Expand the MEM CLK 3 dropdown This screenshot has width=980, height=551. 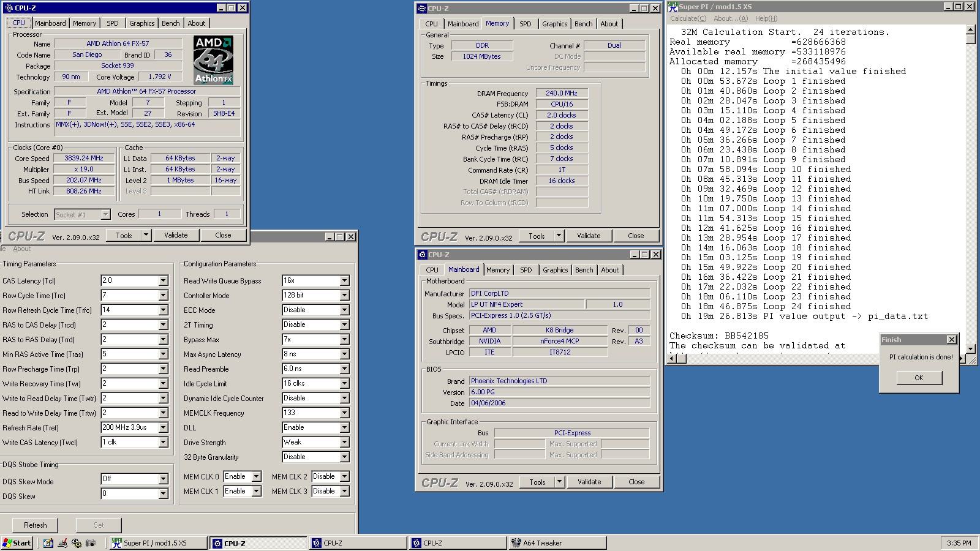(x=344, y=491)
